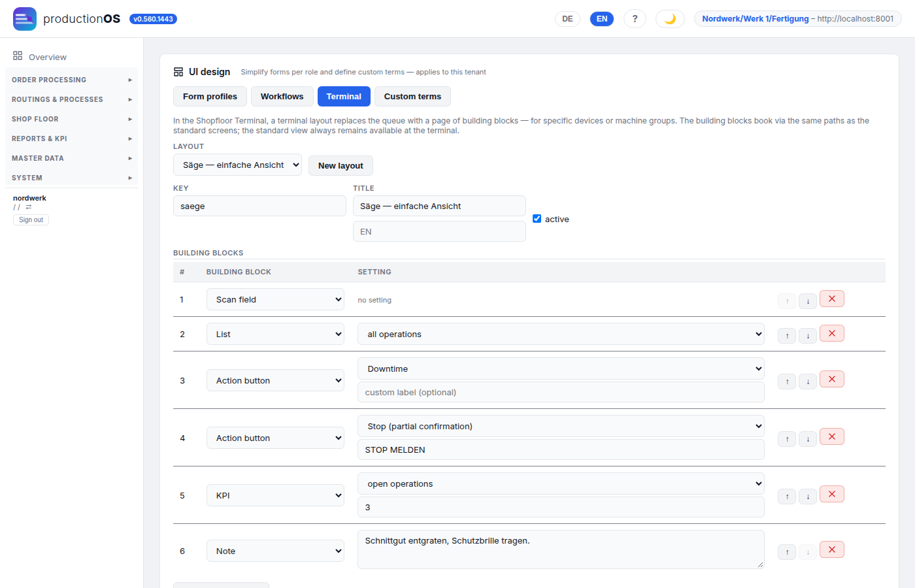
Task: Toggle dark mode moon icon
Action: pos(670,19)
